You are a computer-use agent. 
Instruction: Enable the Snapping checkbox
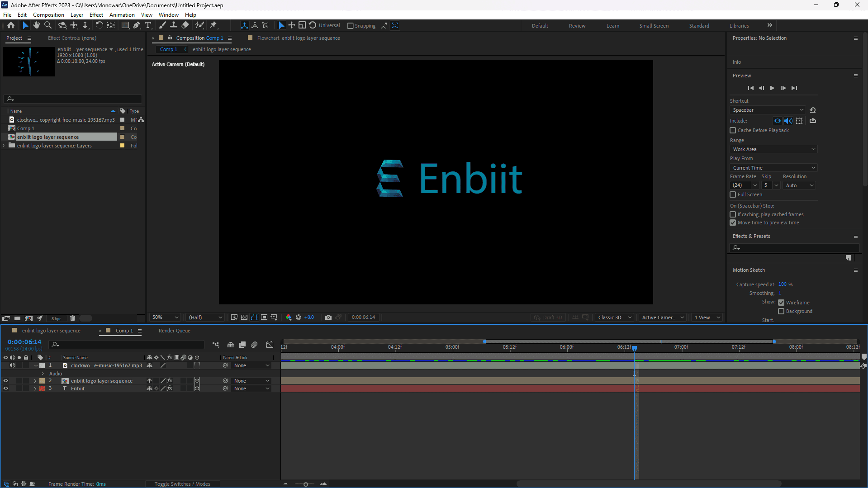[351, 26]
